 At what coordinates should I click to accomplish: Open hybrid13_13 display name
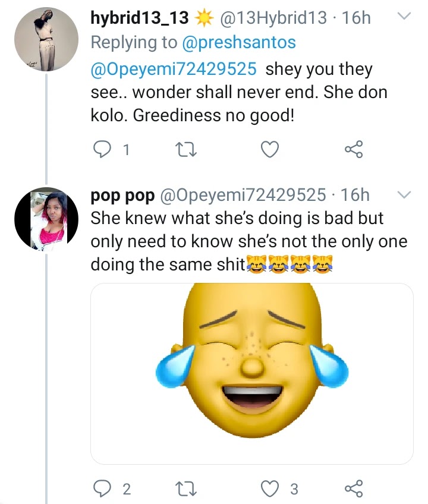pyautogui.click(x=140, y=18)
